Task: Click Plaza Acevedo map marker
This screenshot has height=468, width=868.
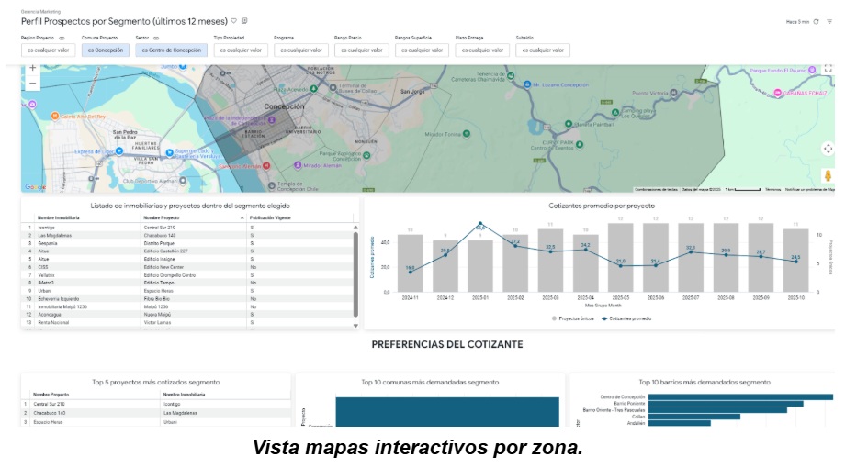Action: pos(314,88)
